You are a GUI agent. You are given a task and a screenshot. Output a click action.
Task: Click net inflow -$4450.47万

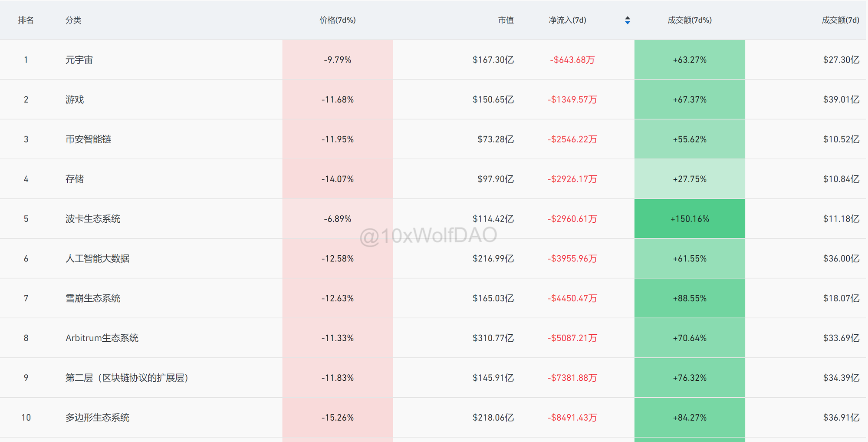(x=572, y=298)
